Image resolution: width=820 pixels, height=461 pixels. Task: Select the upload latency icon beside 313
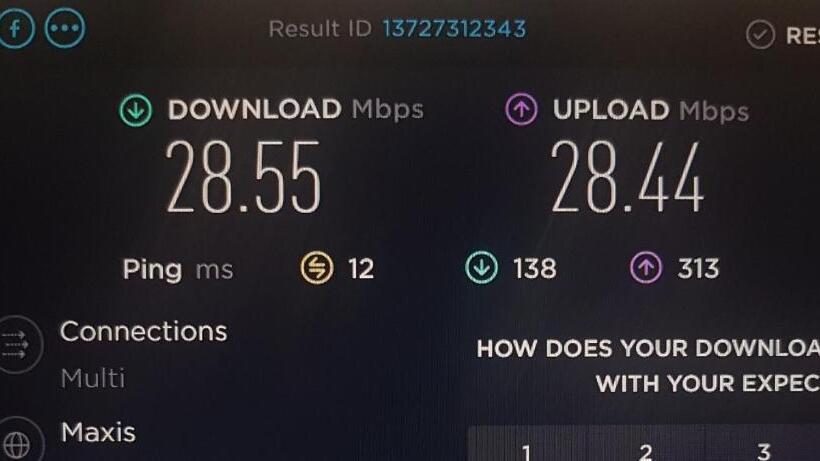[646, 268]
